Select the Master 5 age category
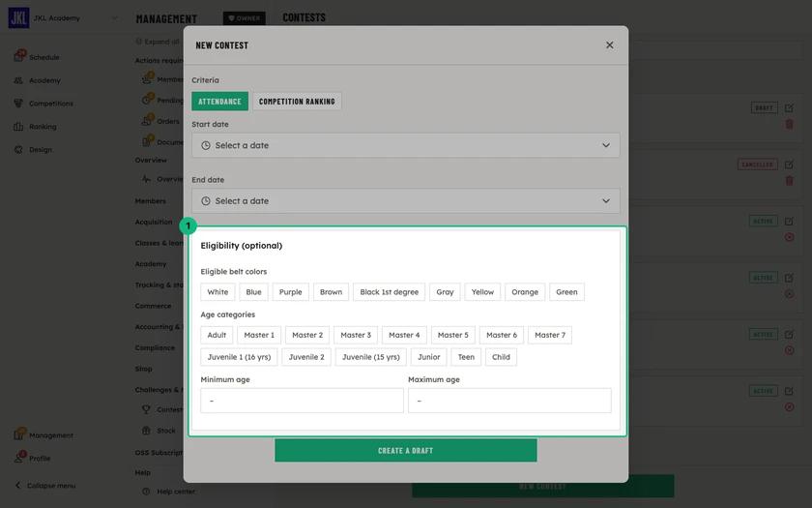 [452, 335]
